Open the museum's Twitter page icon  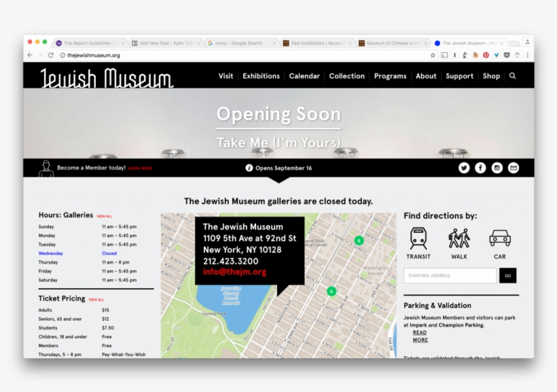coord(464,168)
